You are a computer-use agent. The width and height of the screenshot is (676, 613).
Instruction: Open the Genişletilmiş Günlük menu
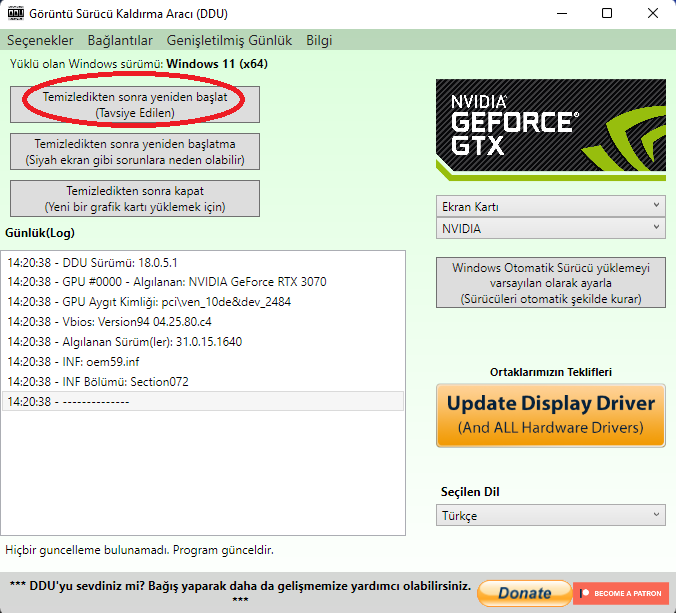pos(229,41)
